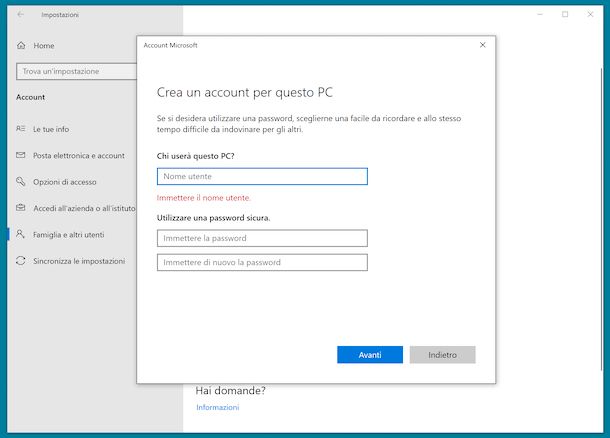Open Accedi all'azienda o all'istituto section
Image resolution: width=610 pixels, height=438 pixels.
click(x=84, y=208)
